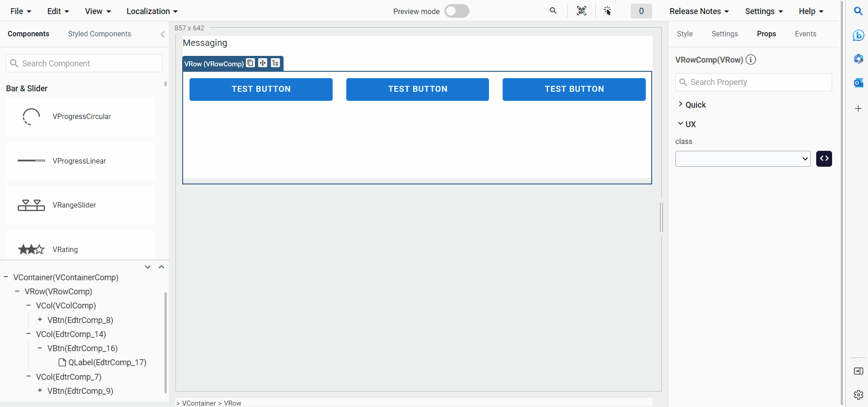
Task: Click the magnifier icon in the top toolbar
Action: [553, 11]
